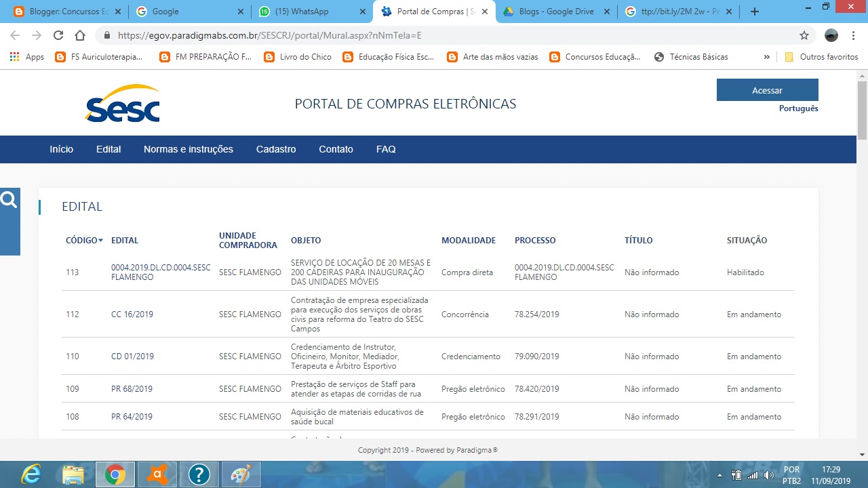Open File Explorer from taskbar
The width and height of the screenshot is (868, 488).
(x=73, y=475)
